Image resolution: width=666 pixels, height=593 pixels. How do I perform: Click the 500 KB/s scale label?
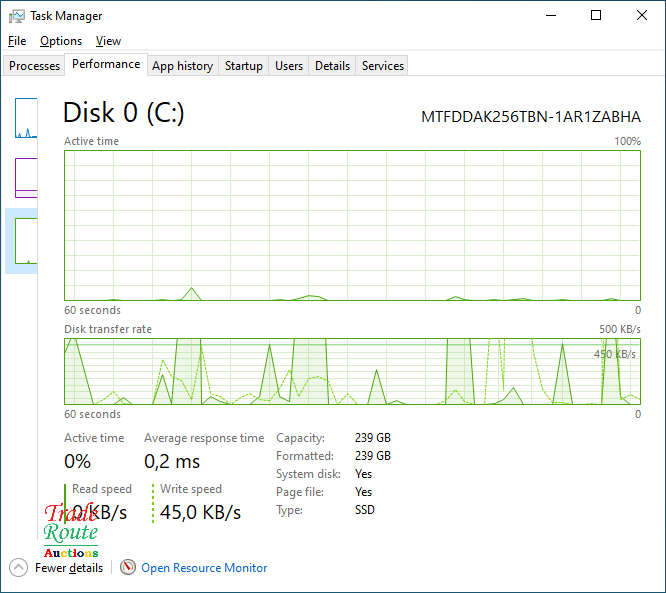click(x=620, y=329)
